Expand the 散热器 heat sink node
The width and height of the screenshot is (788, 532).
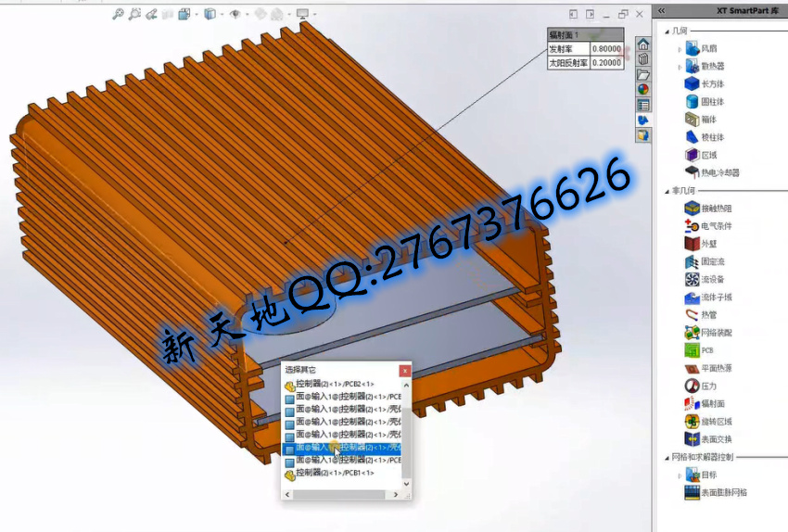(x=680, y=67)
